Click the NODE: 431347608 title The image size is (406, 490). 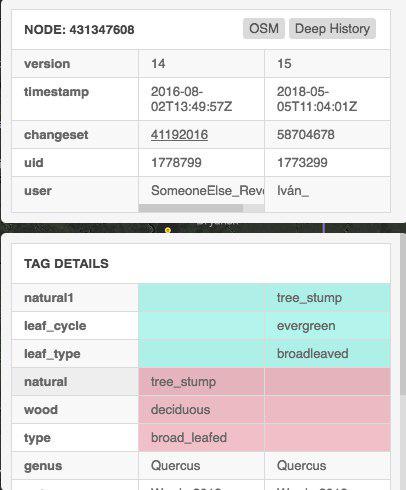[79, 30]
